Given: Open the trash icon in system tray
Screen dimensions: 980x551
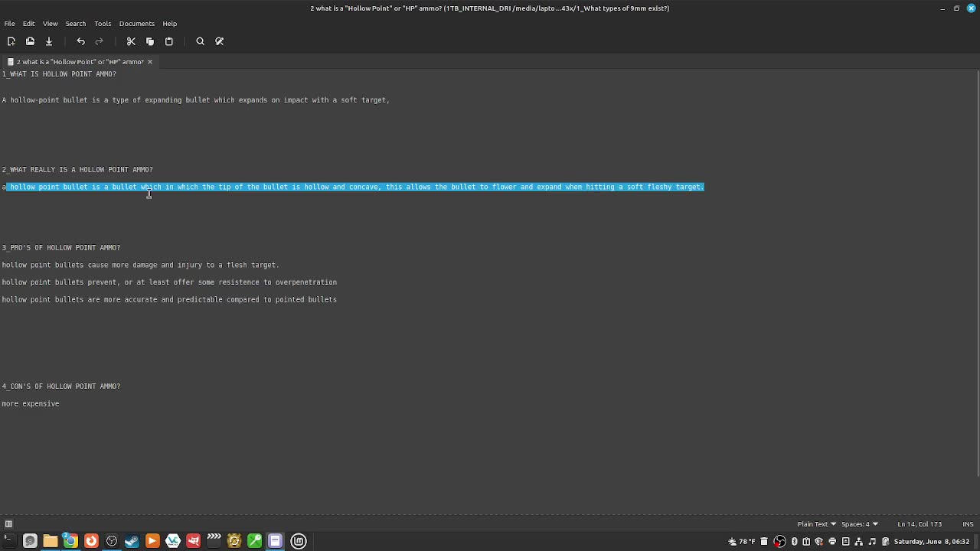Looking at the screenshot, I should point(764,542).
